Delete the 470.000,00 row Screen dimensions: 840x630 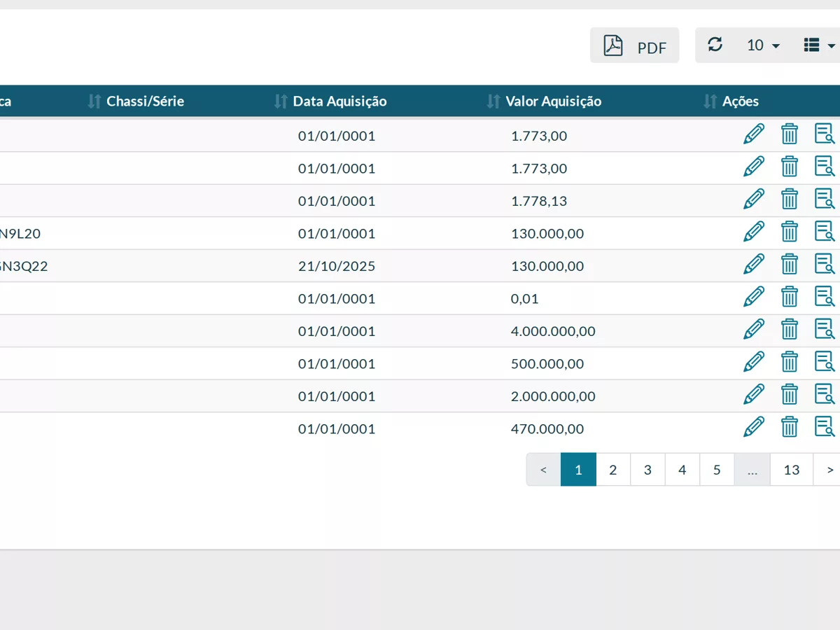coord(790,427)
